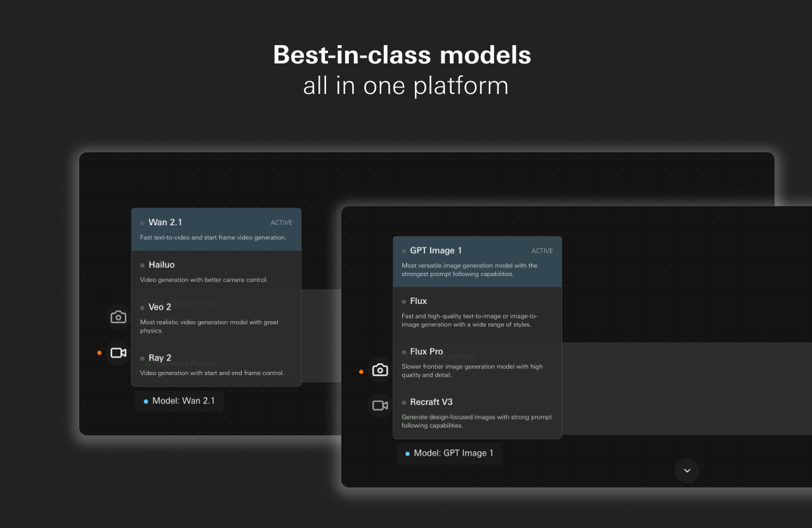Click the Hailuo description about camera control

(204, 280)
